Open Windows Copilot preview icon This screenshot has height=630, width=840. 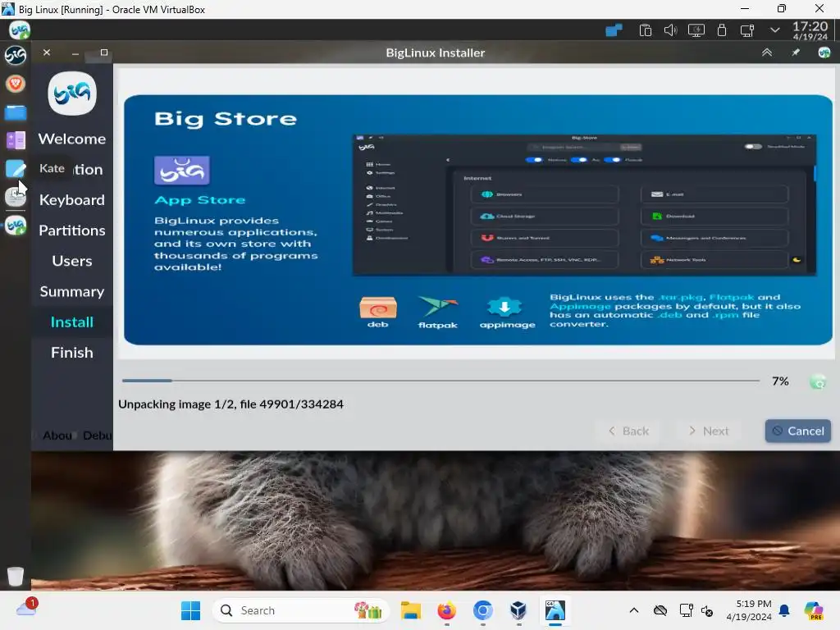pyautogui.click(x=813, y=610)
